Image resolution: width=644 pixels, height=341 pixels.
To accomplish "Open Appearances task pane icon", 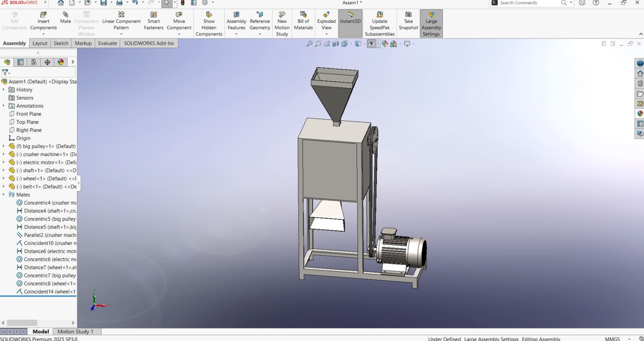I will [x=640, y=114].
